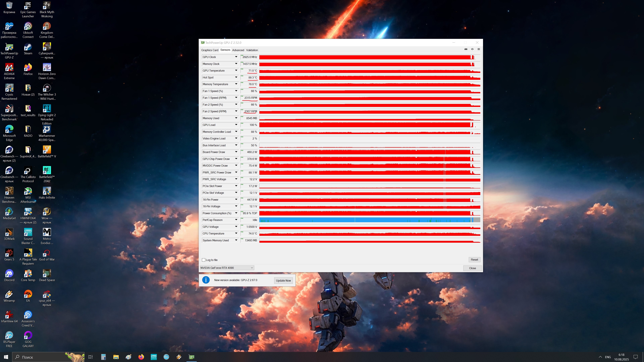Open the NVIDIA GeForce RTX 4090 selector
Screen dimensions: 644x362
pos(227,268)
